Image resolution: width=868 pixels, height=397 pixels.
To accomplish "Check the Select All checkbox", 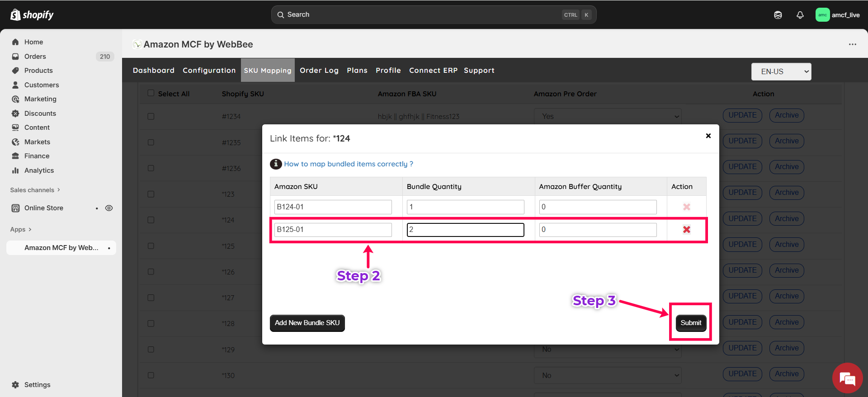I will [151, 93].
